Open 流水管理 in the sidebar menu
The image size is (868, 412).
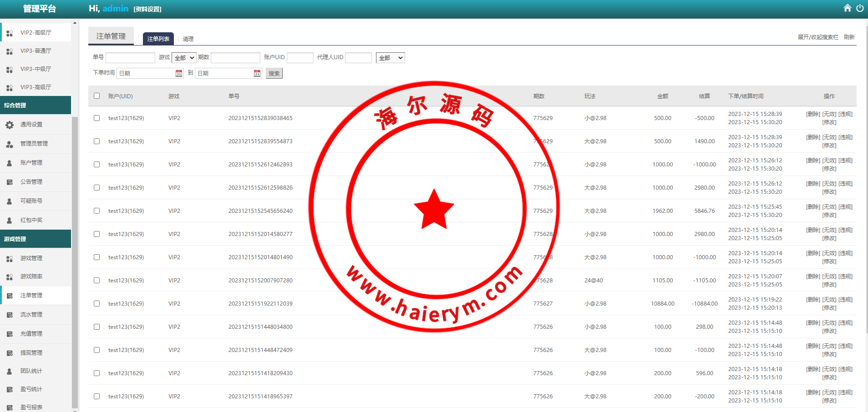[31, 315]
